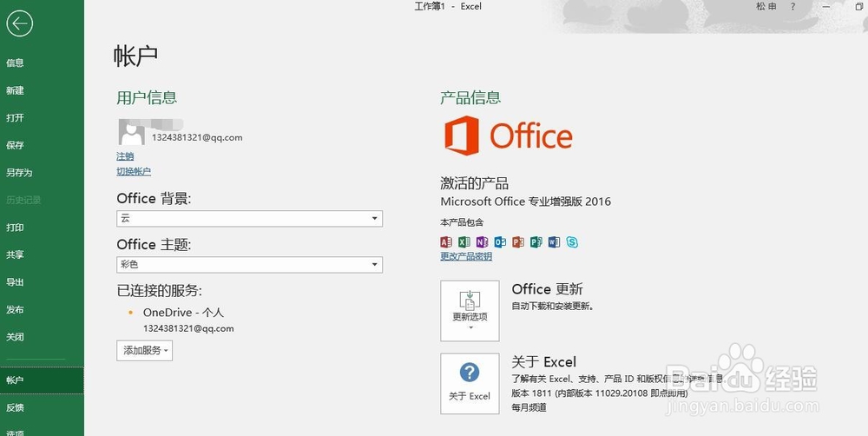Click the 更改产品密钥 link

pyautogui.click(x=466, y=256)
